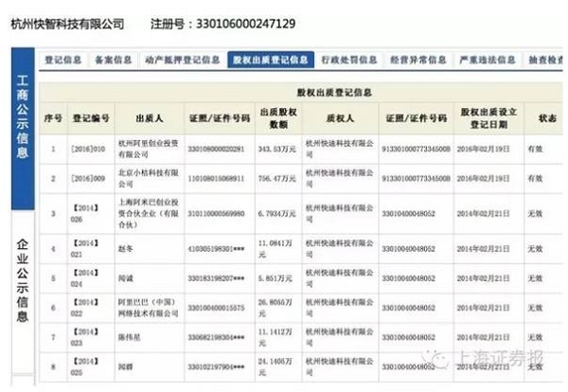Viewport: 568px width, 392px height.
Task: Select the 股权出质登记信息 tab
Action: (x=271, y=60)
